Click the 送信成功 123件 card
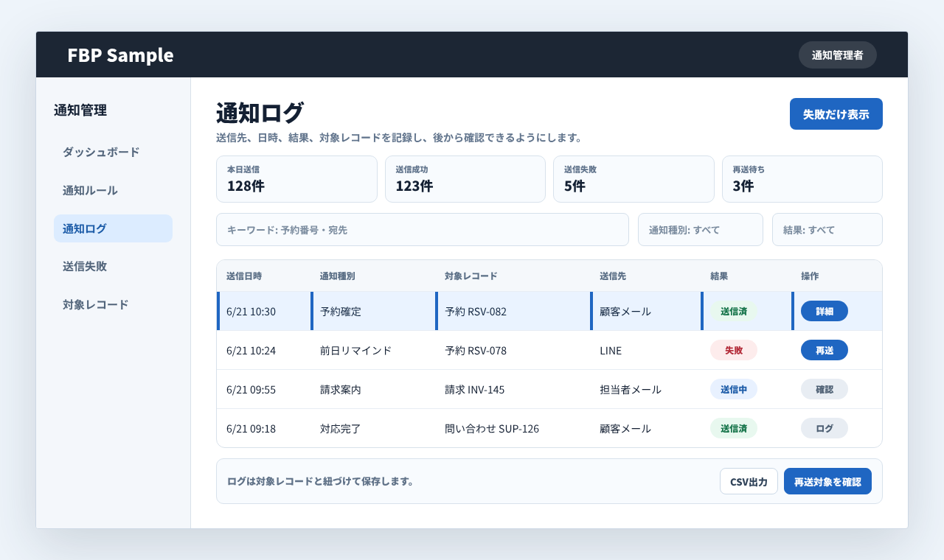Viewport: 944px width, 560px height. (x=465, y=179)
